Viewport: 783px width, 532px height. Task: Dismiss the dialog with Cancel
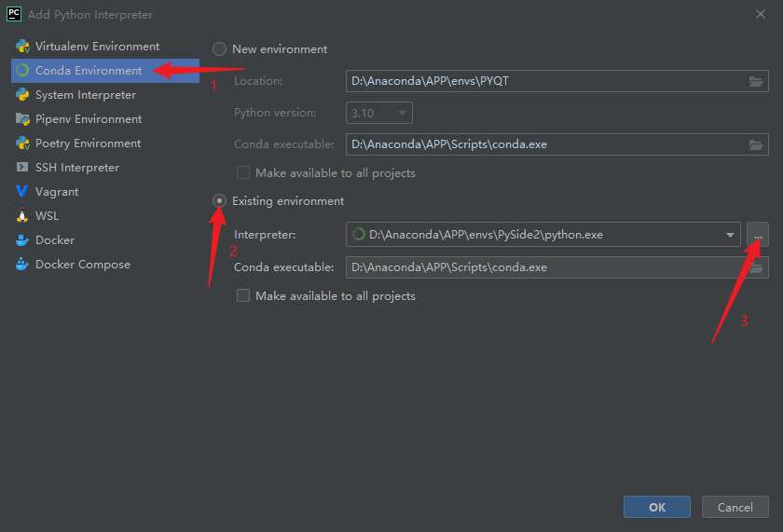tap(735, 507)
